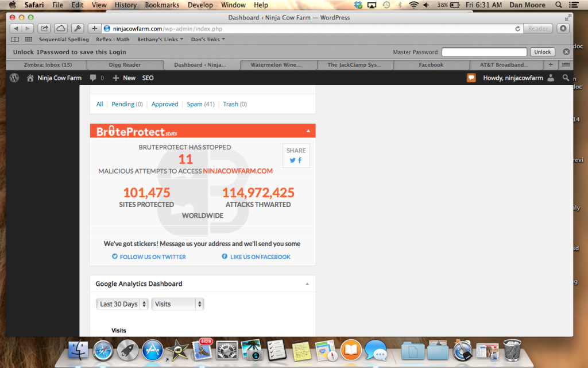Click in the Master Password field
The height and width of the screenshot is (368, 588).
(484, 52)
